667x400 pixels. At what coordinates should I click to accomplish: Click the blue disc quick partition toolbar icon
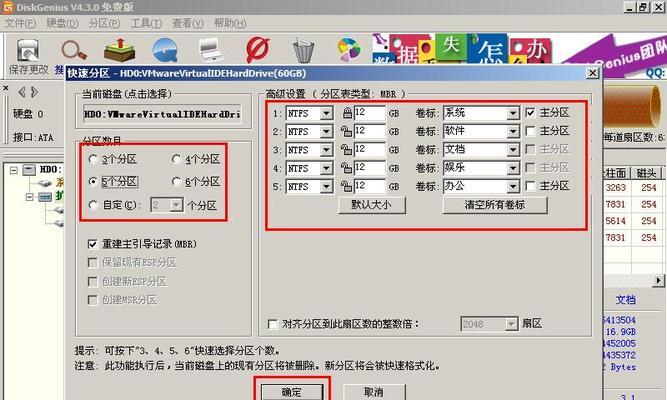pos(165,50)
